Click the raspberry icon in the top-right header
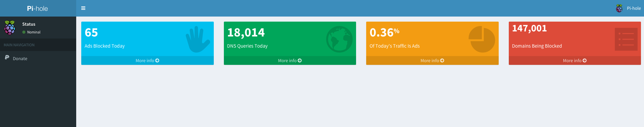This screenshot has width=644, height=127. pos(619,8)
